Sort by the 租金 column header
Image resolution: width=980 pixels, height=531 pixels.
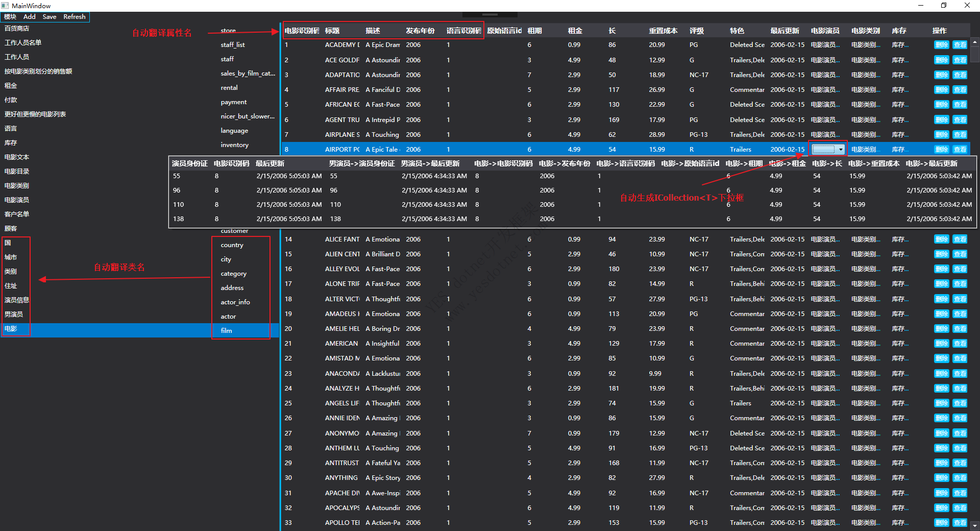pos(575,31)
